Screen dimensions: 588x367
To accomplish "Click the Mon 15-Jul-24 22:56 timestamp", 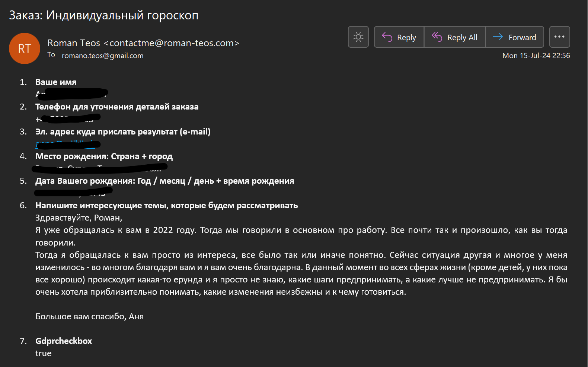I will [x=536, y=56].
